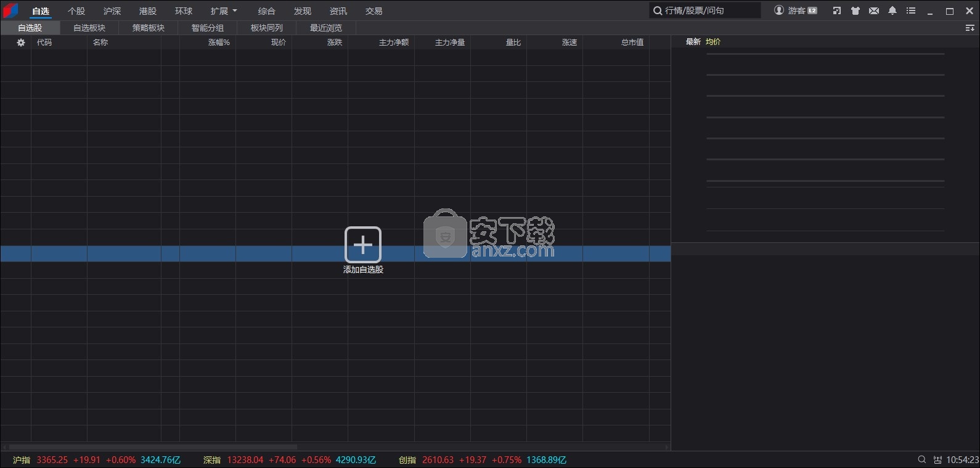Open the mail envelope messages icon

coord(874,10)
